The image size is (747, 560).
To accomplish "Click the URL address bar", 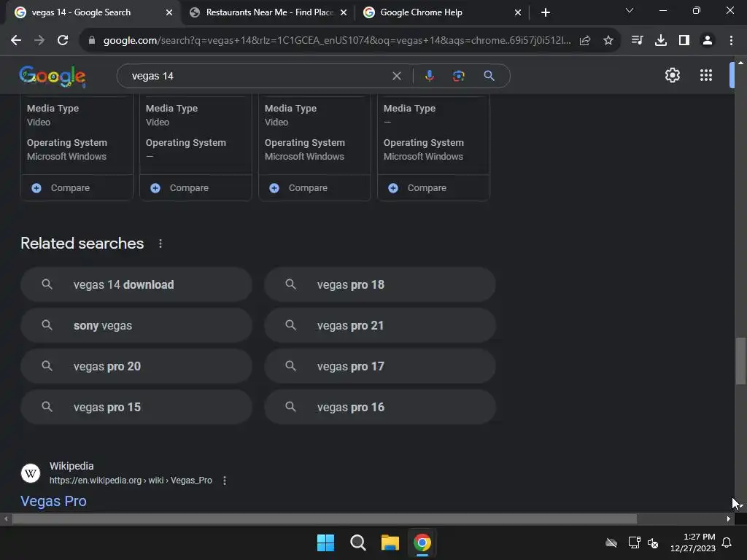I will pyautogui.click(x=336, y=41).
